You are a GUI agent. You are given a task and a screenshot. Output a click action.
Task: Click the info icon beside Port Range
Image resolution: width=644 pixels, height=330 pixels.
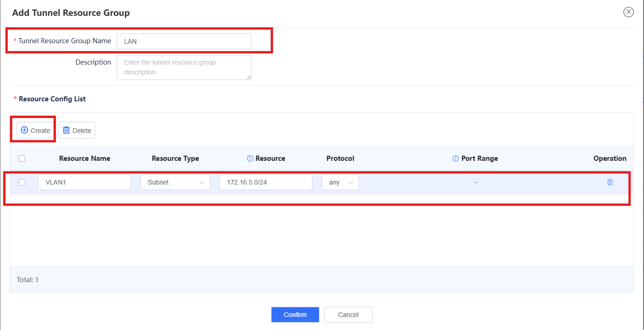456,158
